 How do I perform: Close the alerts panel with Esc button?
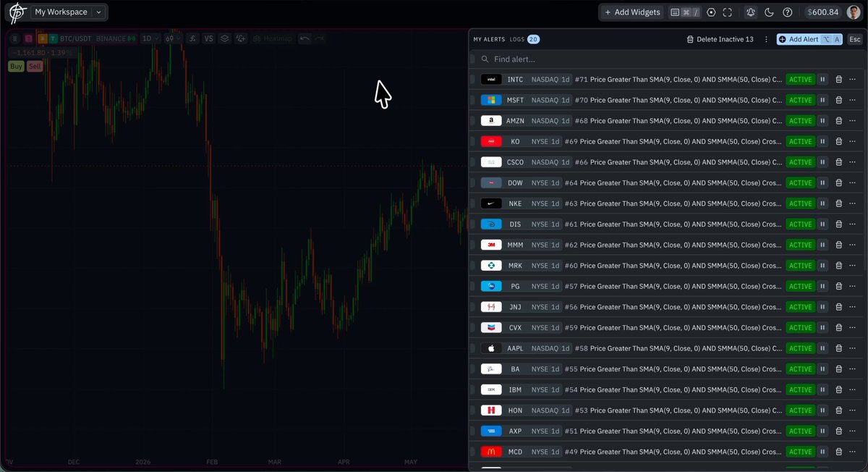pos(855,39)
